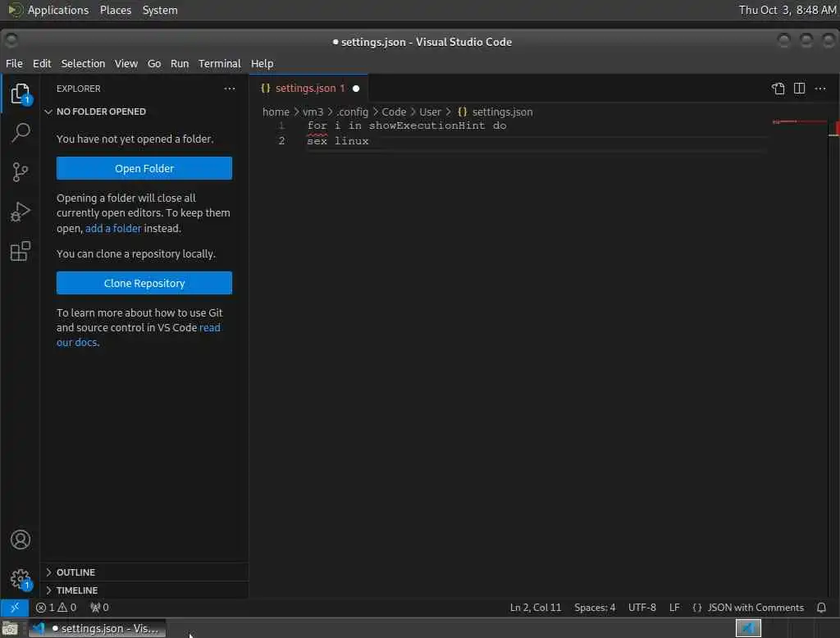Viewport: 840px width, 638px height.
Task: Click the Clone Repository button
Action: tap(144, 283)
